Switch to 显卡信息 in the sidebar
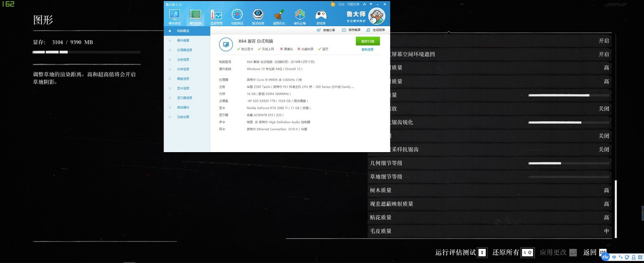Image resolution: width=644 pixels, height=263 pixels. click(x=183, y=88)
